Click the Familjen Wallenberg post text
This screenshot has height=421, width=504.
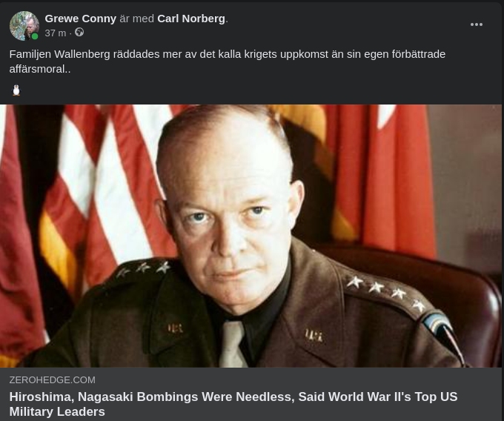coord(228,62)
